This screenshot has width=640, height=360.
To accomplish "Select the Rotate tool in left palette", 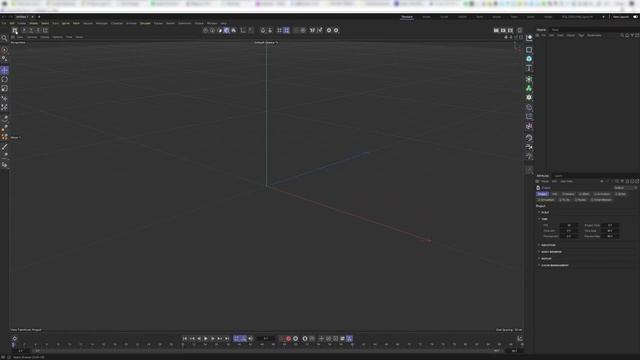I will pyautogui.click(x=4, y=79).
